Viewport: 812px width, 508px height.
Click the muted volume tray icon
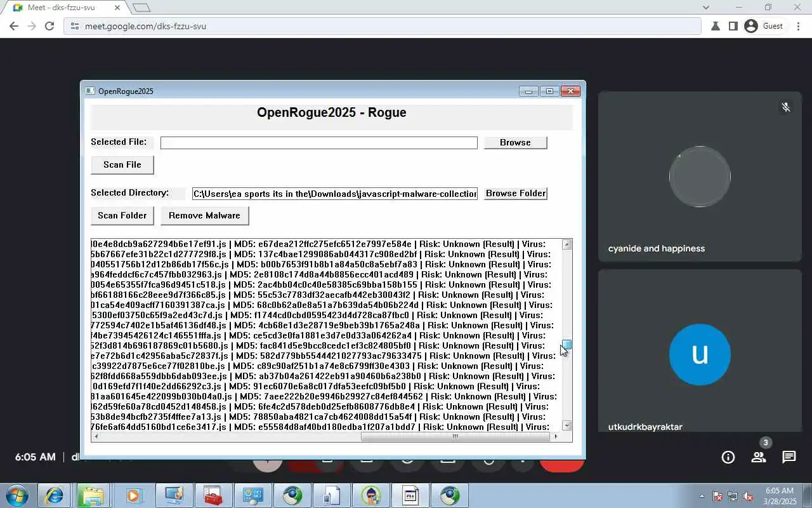[749, 496]
